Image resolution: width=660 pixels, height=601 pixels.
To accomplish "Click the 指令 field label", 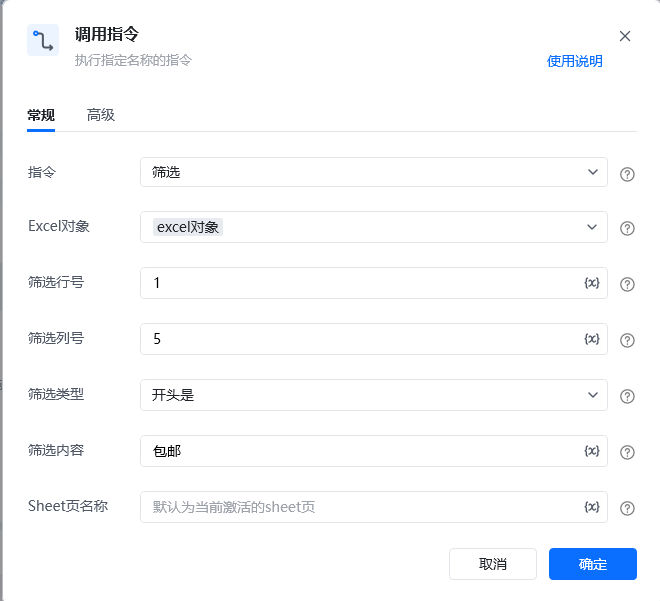I will (42, 172).
